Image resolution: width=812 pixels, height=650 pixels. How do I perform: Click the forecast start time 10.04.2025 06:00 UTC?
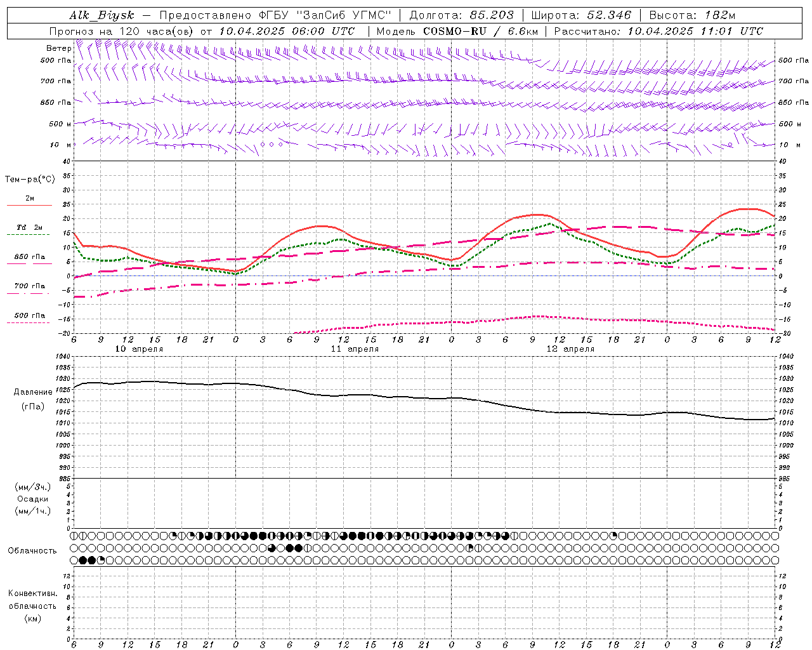tap(287, 31)
